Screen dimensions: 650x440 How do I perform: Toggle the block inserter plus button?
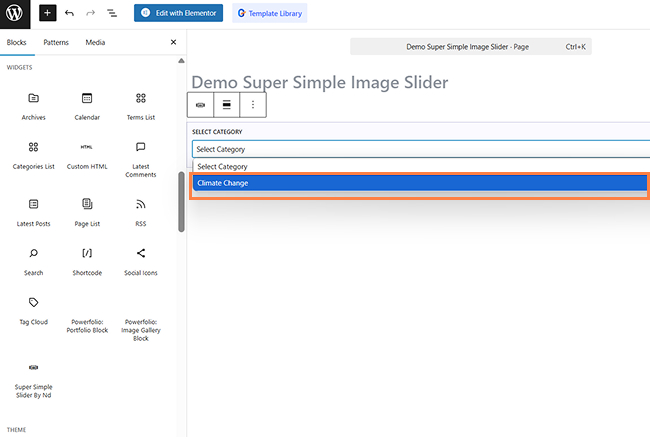click(48, 14)
